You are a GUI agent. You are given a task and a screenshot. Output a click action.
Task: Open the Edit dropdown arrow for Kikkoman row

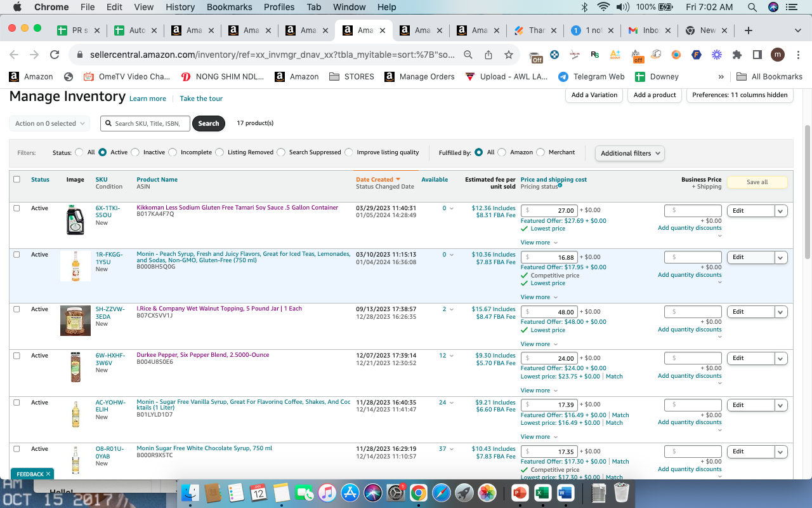[x=781, y=211]
